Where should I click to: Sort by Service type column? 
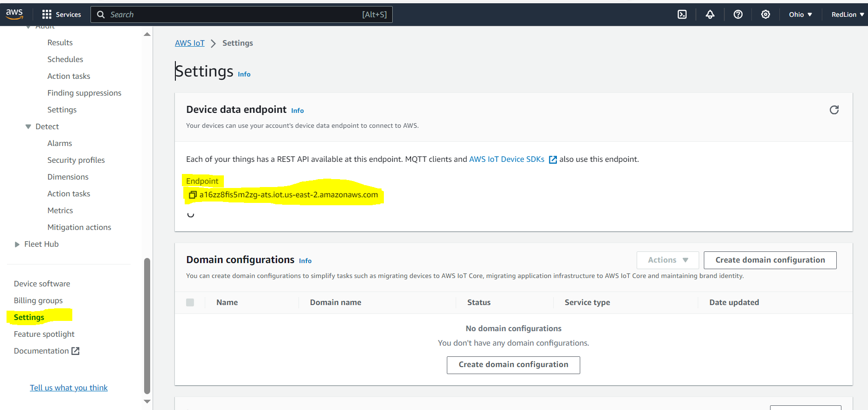click(587, 302)
